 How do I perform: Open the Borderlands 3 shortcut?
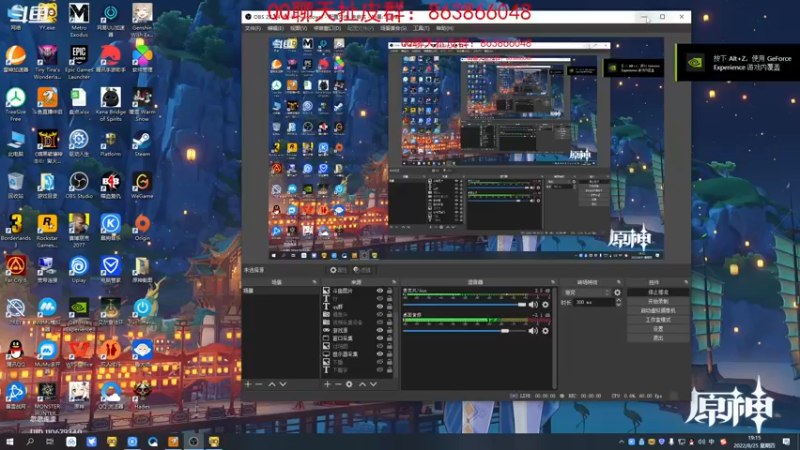16,231
